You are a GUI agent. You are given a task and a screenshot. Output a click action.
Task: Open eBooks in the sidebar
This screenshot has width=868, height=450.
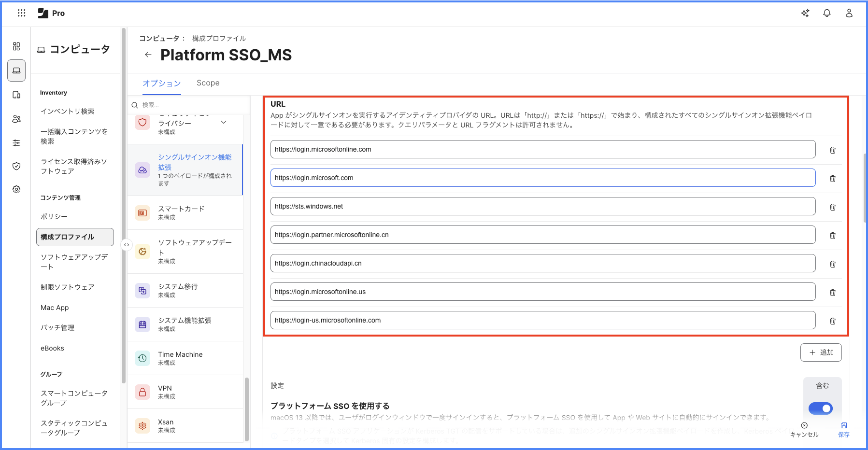tap(52, 348)
